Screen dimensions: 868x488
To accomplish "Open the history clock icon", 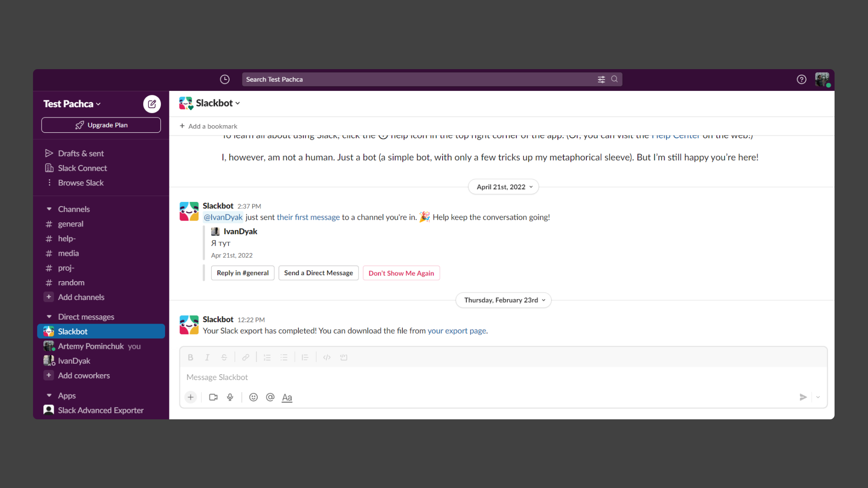I will [x=225, y=80].
